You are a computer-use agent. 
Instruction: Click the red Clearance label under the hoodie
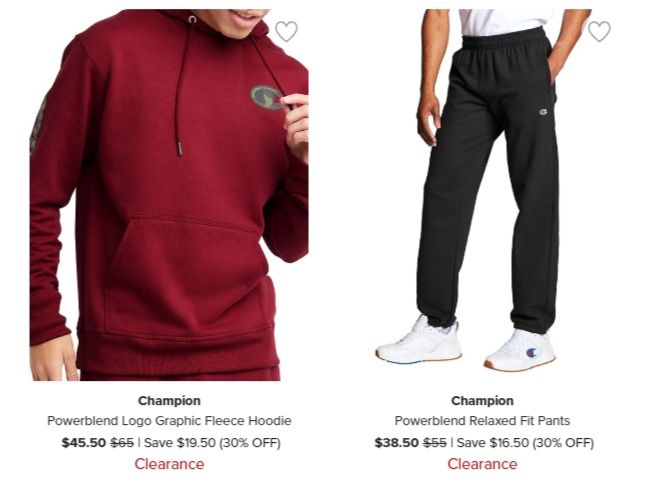(x=169, y=464)
